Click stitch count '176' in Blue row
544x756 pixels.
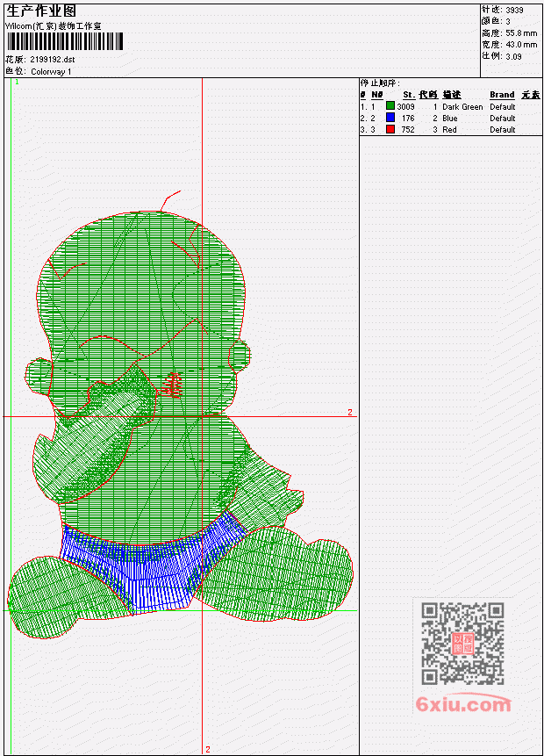[408, 119]
